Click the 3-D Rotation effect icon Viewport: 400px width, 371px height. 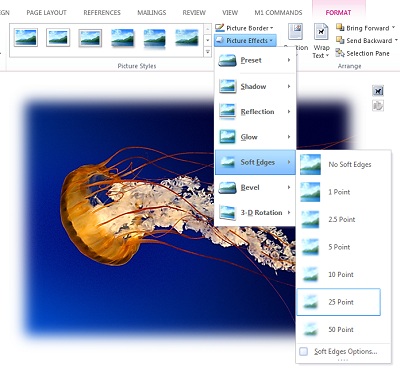pyautogui.click(x=227, y=213)
